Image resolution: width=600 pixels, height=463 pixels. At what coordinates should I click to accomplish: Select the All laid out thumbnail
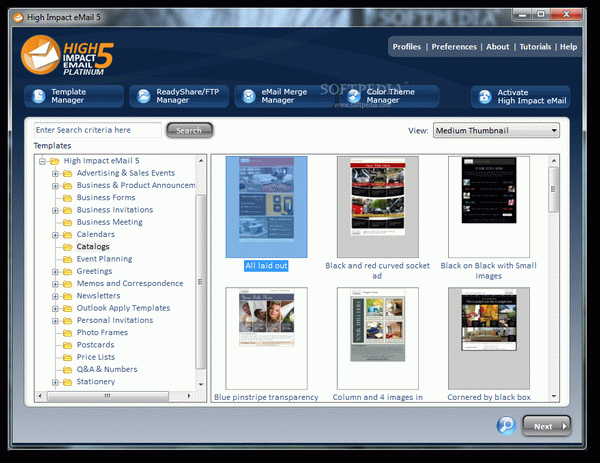(266, 207)
